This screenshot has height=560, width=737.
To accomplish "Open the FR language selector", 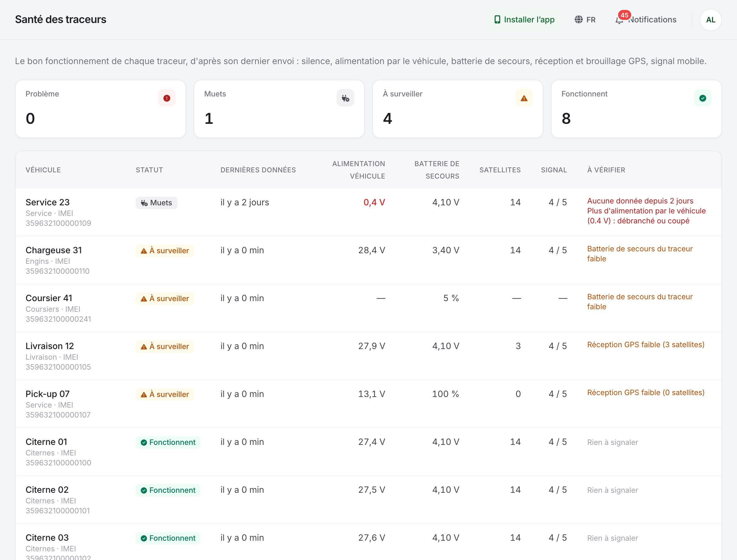I will click(x=585, y=20).
